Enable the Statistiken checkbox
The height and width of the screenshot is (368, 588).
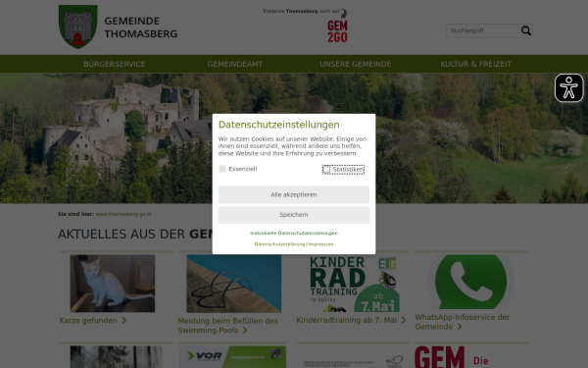(326, 170)
